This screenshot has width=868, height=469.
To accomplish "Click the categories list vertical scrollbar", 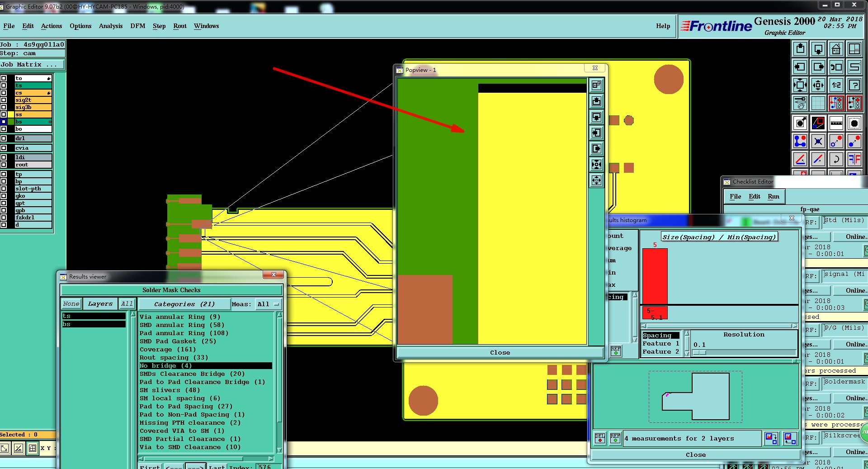I will coord(279,382).
